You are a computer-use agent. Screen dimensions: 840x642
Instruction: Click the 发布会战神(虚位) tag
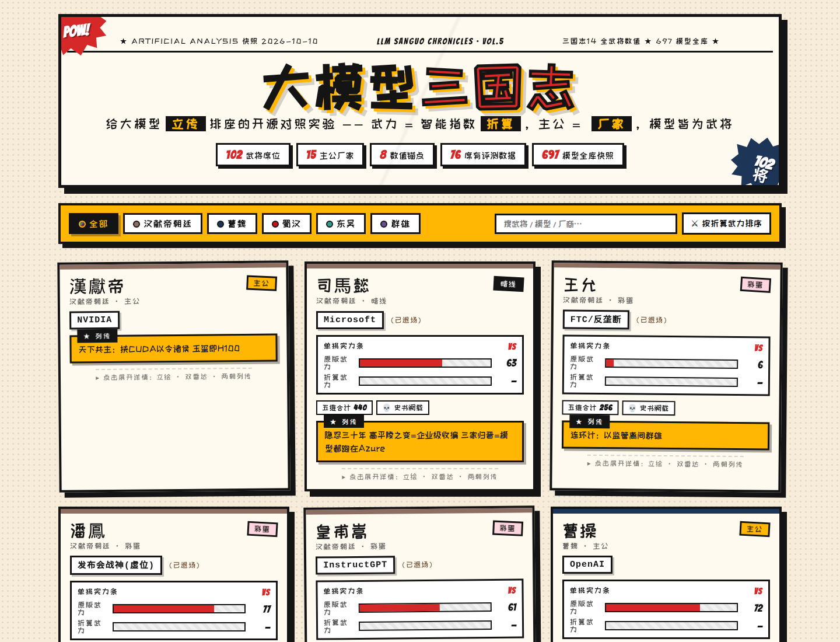pyautogui.click(x=116, y=565)
